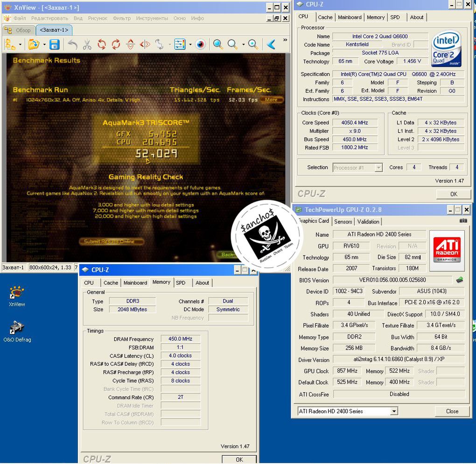This screenshot has width=476, height=464.
Task: Flip the image vertically
Action: 131,45
